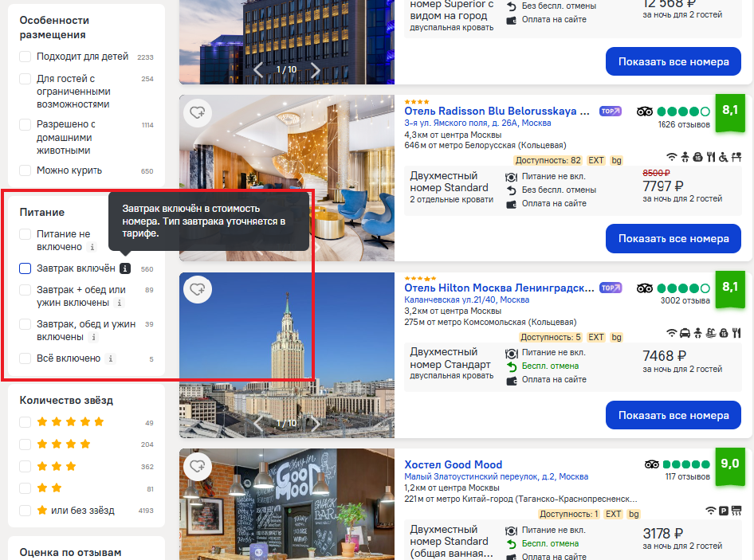Screen dimensions: 754x560
Task: Check Можно курить filter
Action: point(25,170)
